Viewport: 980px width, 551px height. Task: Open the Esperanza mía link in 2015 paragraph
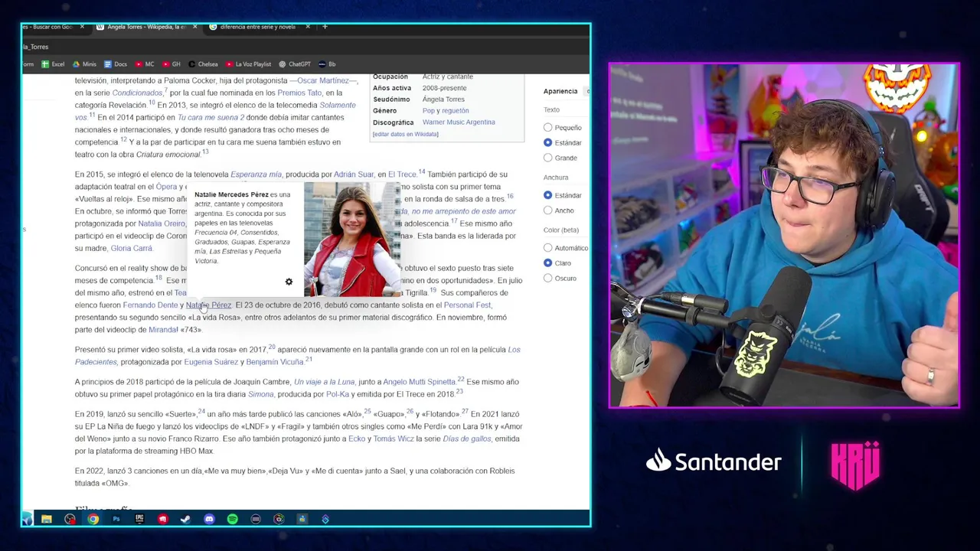point(256,174)
